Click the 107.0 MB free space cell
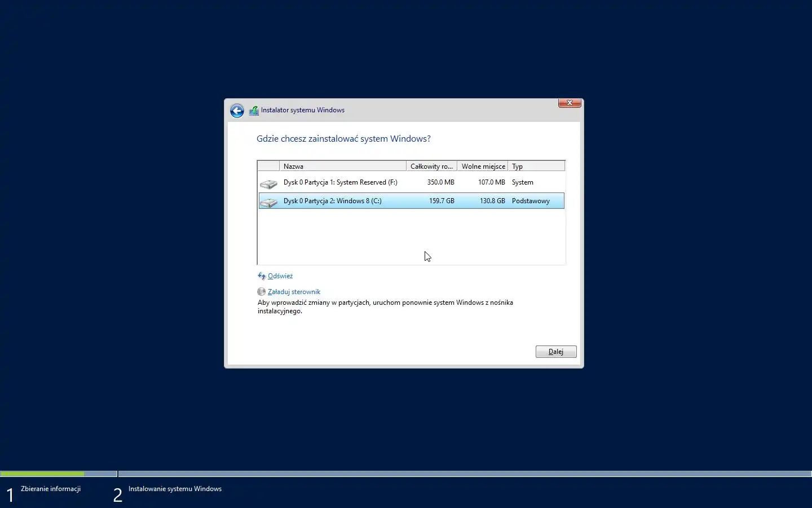This screenshot has width=812, height=508. (492, 182)
